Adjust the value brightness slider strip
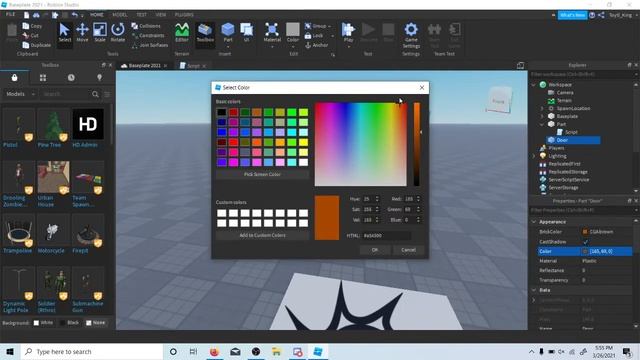Viewport: 640px width, 360px height. (417, 144)
